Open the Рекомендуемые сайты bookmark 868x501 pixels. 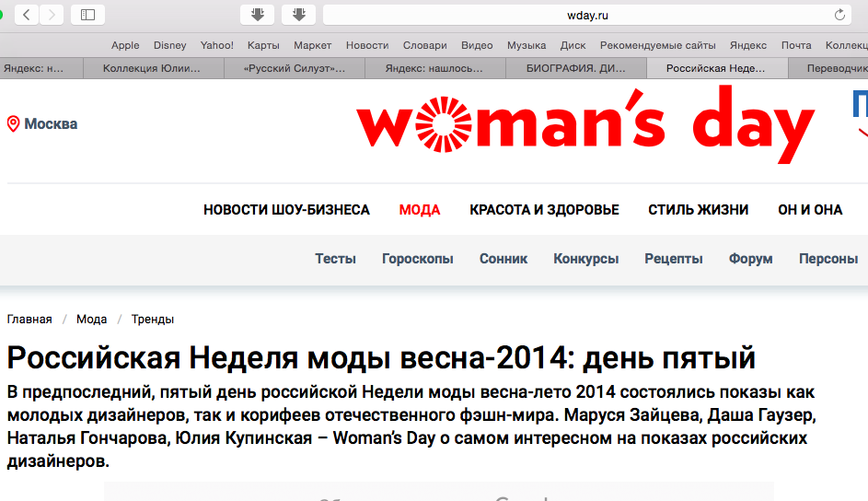coord(657,45)
